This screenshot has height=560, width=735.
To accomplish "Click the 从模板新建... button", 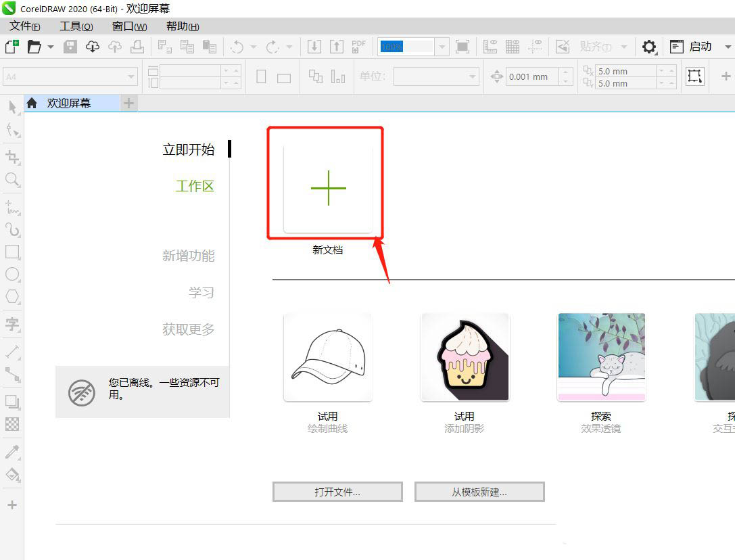I will point(479,492).
